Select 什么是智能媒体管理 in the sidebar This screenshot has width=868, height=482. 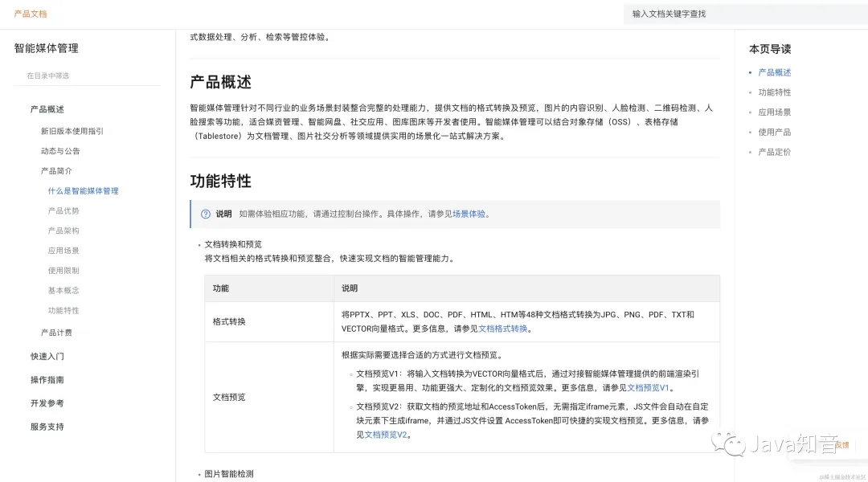pyautogui.click(x=83, y=190)
